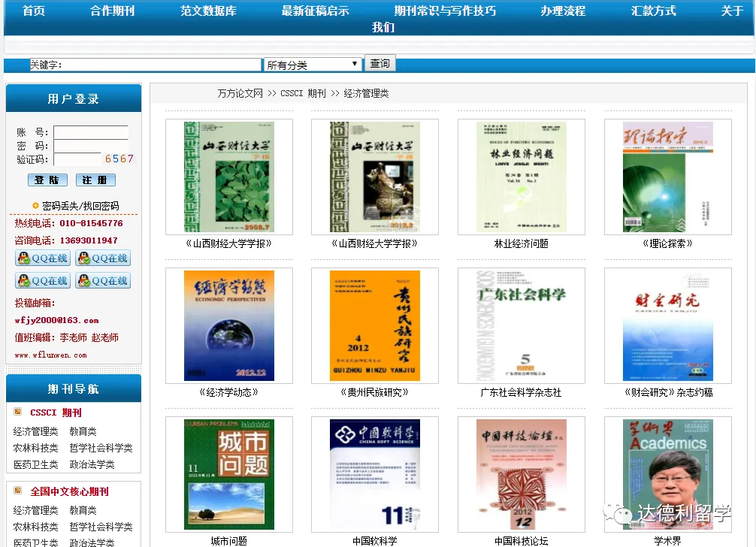Open the 首页 navigation item
This screenshot has width=756, height=547.
point(34,11)
